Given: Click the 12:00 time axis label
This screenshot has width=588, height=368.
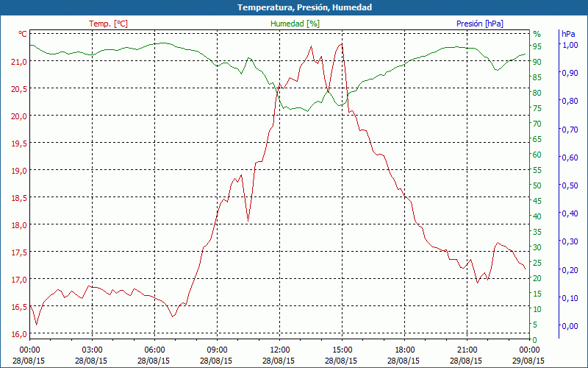Looking at the screenshot, I should point(280,350).
